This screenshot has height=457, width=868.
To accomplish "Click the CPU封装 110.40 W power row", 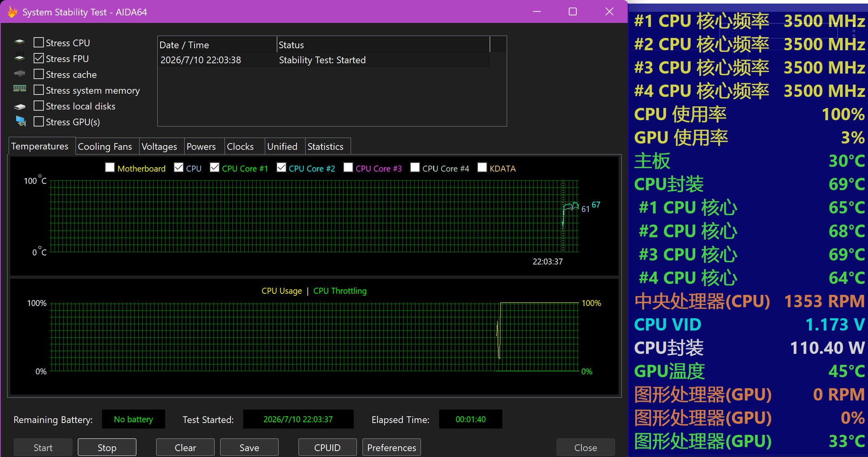I will (x=749, y=348).
